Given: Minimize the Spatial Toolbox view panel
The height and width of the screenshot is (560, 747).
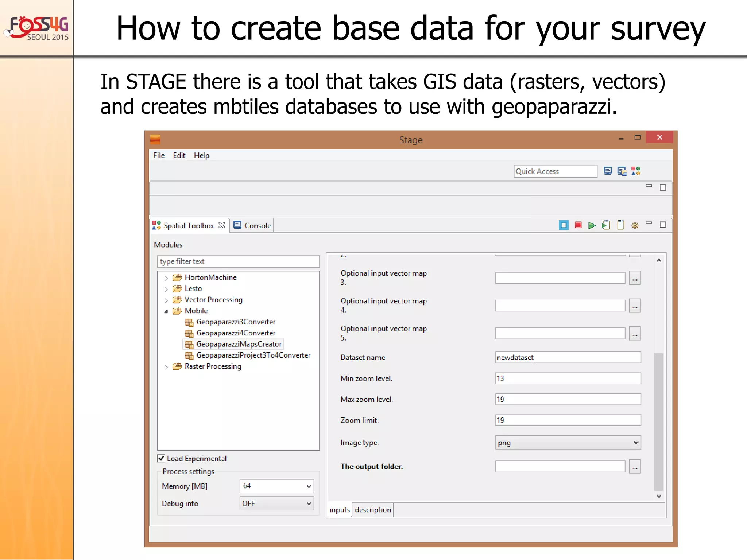Looking at the screenshot, I should pos(649,223).
